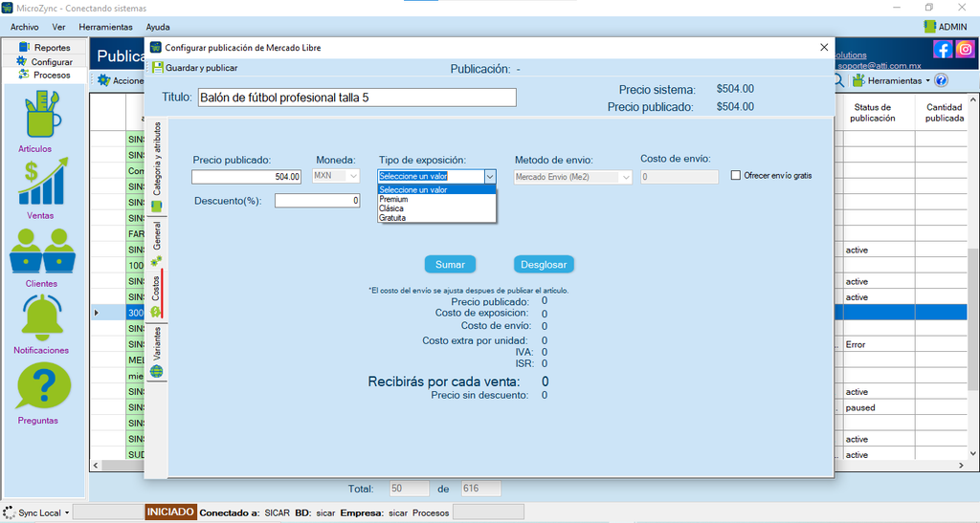Viewport: 980px width, 523px height.
Task: Open the Instagram icon link
Action: pos(965,50)
